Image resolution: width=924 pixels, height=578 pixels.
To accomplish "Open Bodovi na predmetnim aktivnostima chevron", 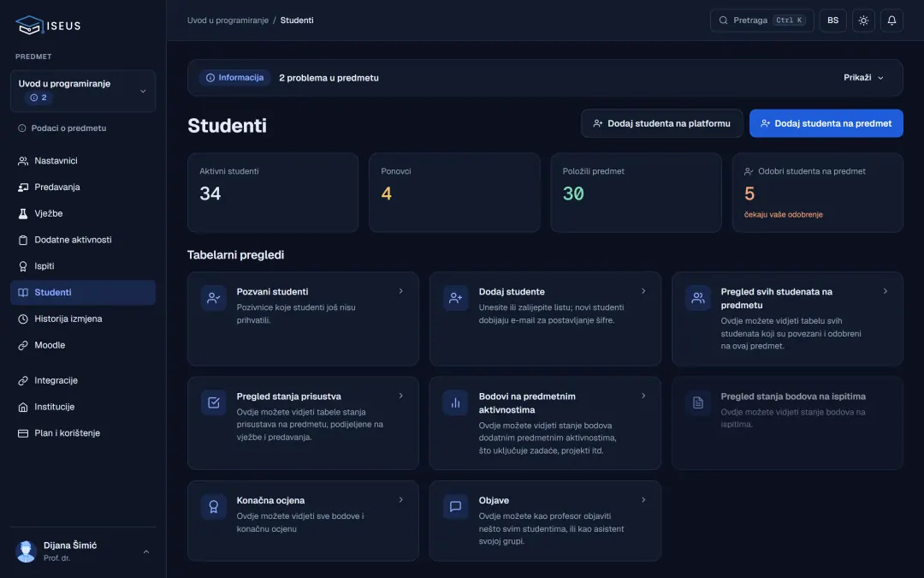I will (x=643, y=396).
